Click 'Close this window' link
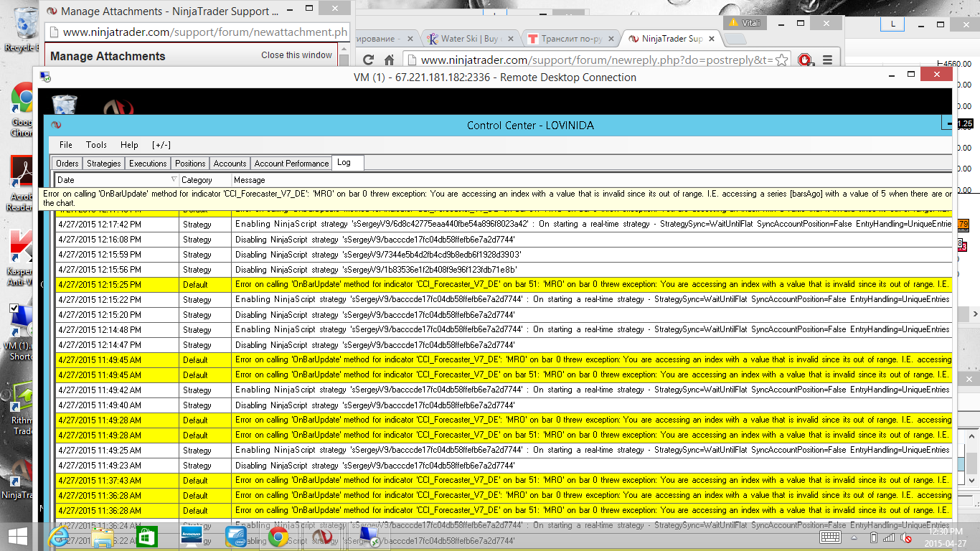980x551 pixels. (x=296, y=55)
